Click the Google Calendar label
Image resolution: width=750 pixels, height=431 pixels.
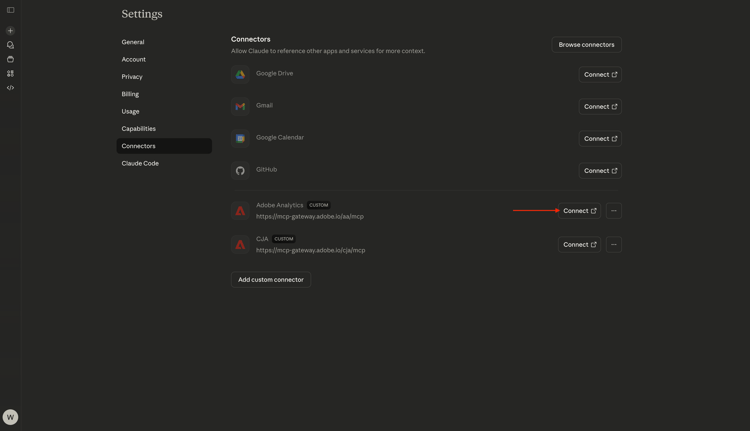point(279,137)
